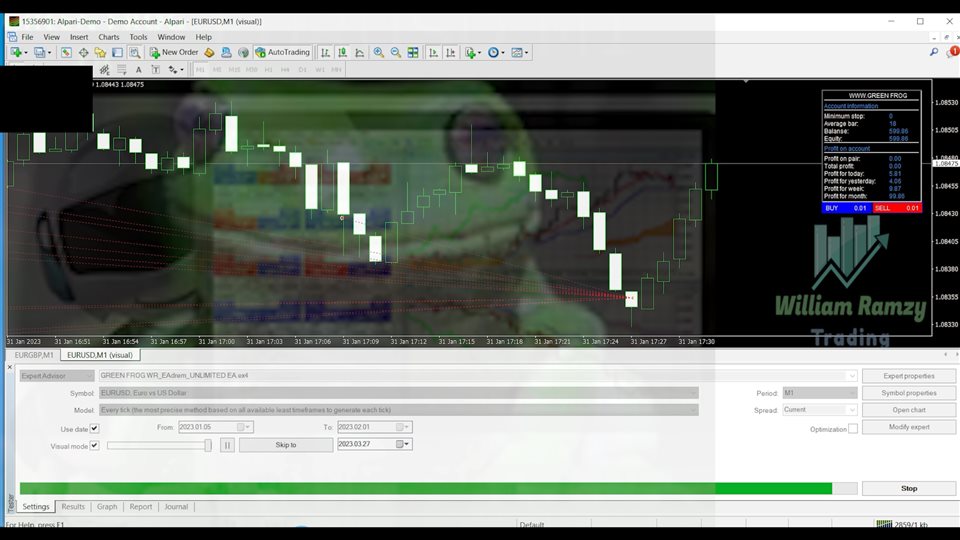Expand the New Chart dropdown arrow
This screenshot has height=540, width=960.
click(x=26, y=53)
